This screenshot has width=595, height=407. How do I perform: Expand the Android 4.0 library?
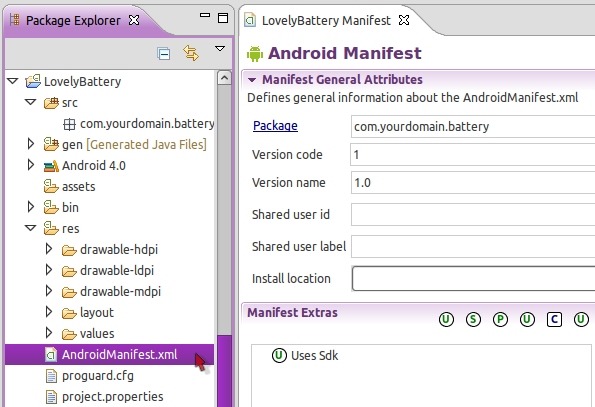[x=31, y=165]
